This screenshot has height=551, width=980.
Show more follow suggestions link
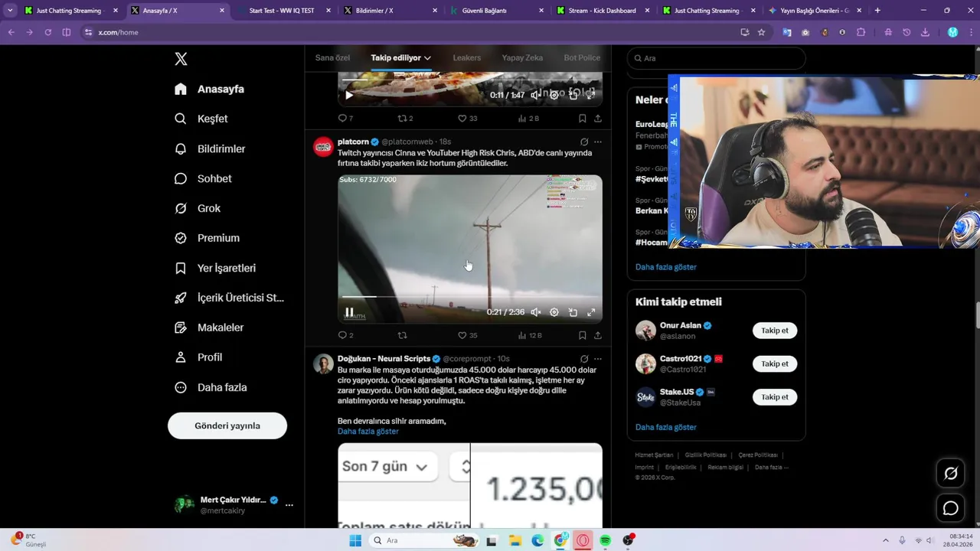coord(666,427)
